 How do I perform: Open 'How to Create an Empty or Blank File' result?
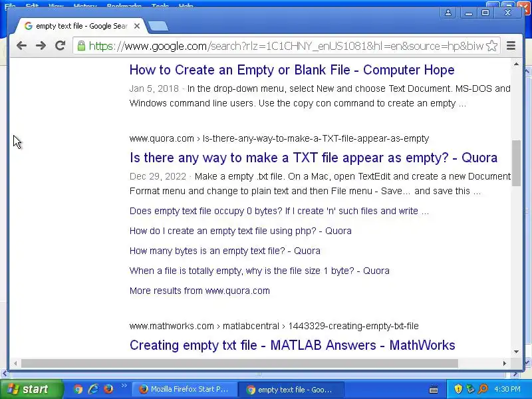[x=292, y=70]
